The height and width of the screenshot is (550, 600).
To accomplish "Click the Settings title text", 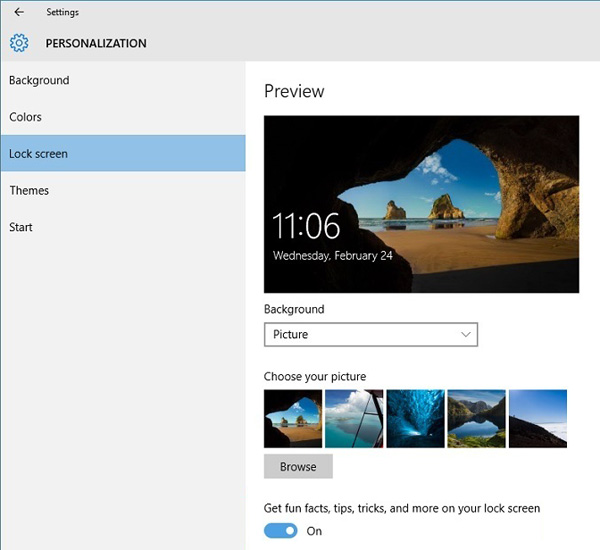I will (62, 12).
